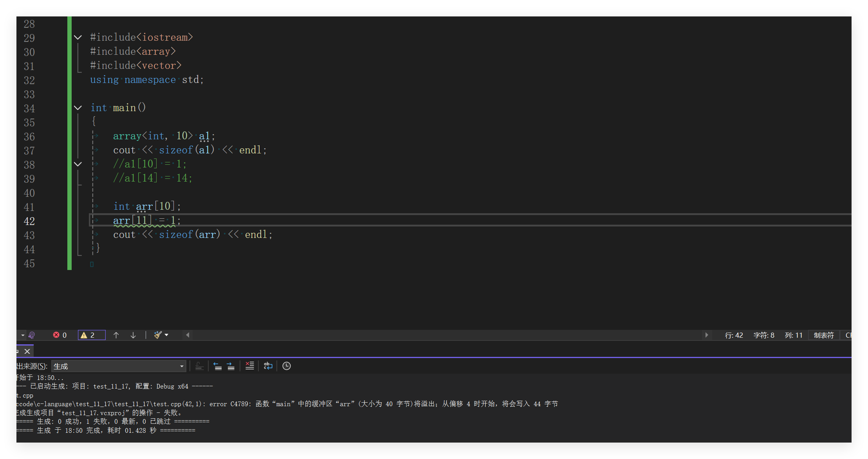
Task: Go to next message in output
Action: 231,366
